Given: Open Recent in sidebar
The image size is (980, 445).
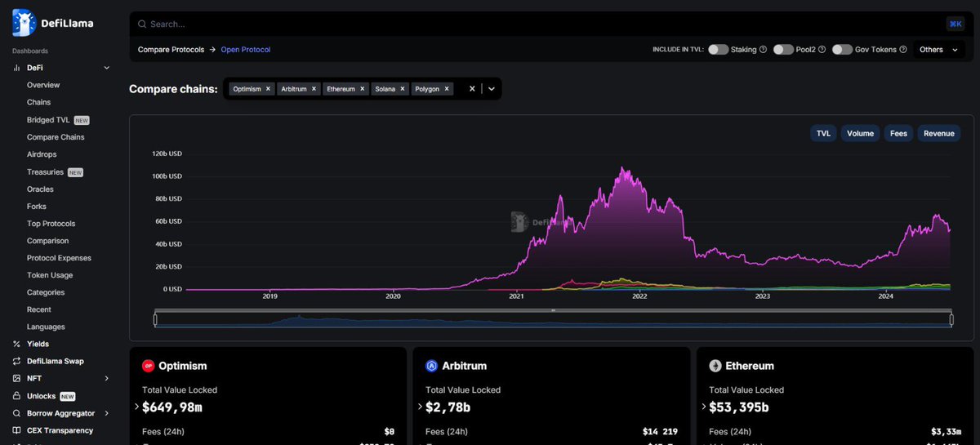Looking at the screenshot, I should 39,309.
